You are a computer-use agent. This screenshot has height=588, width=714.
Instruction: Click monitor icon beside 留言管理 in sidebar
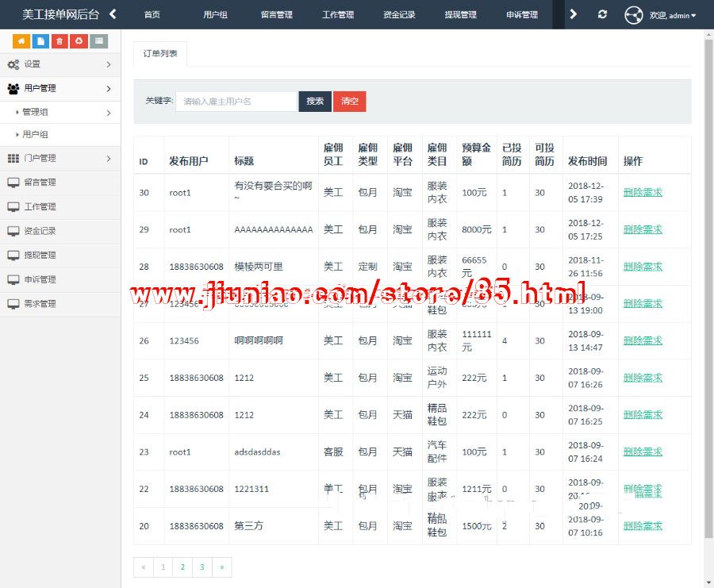pyautogui.click(x=13, y=183)
